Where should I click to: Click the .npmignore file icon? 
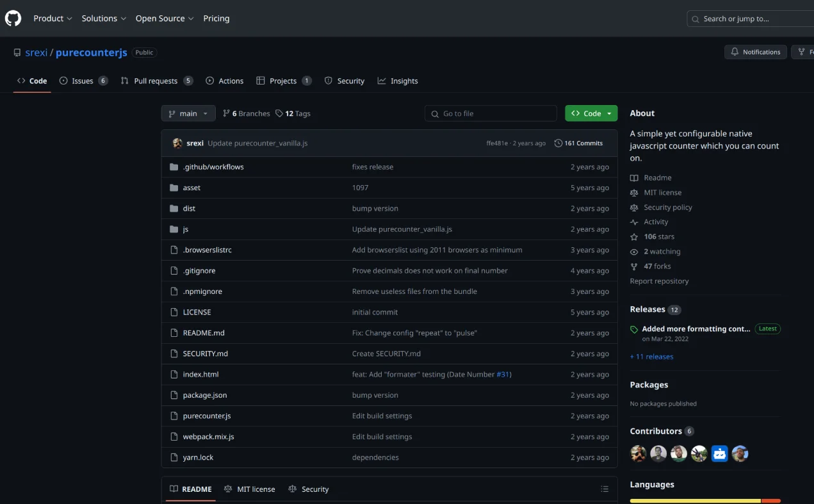click(174, 291)
